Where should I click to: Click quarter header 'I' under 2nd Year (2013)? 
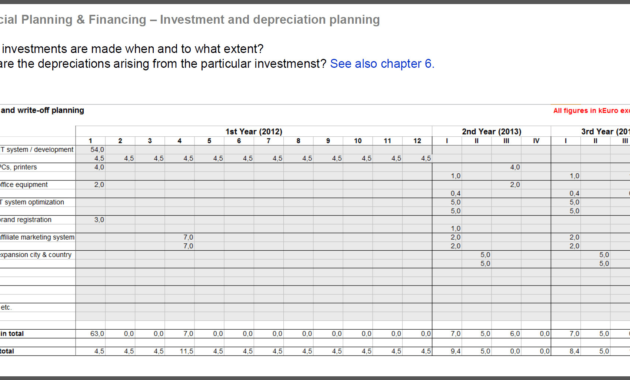(x=447, y=141)
